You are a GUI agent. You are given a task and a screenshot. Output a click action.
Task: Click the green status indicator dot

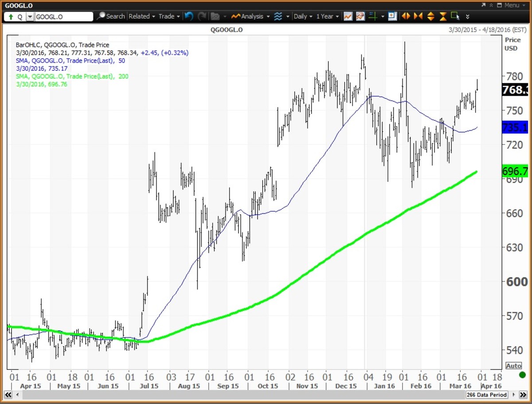(522, 375)
